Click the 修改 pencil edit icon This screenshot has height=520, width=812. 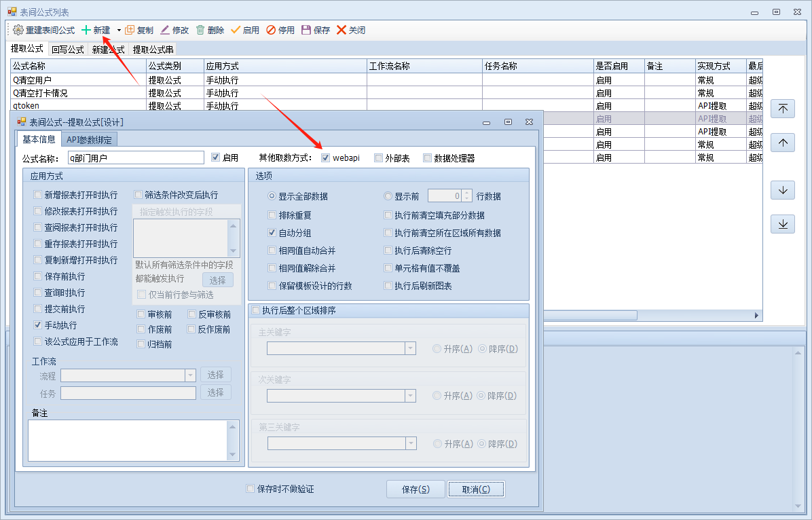tap(165, 31)
